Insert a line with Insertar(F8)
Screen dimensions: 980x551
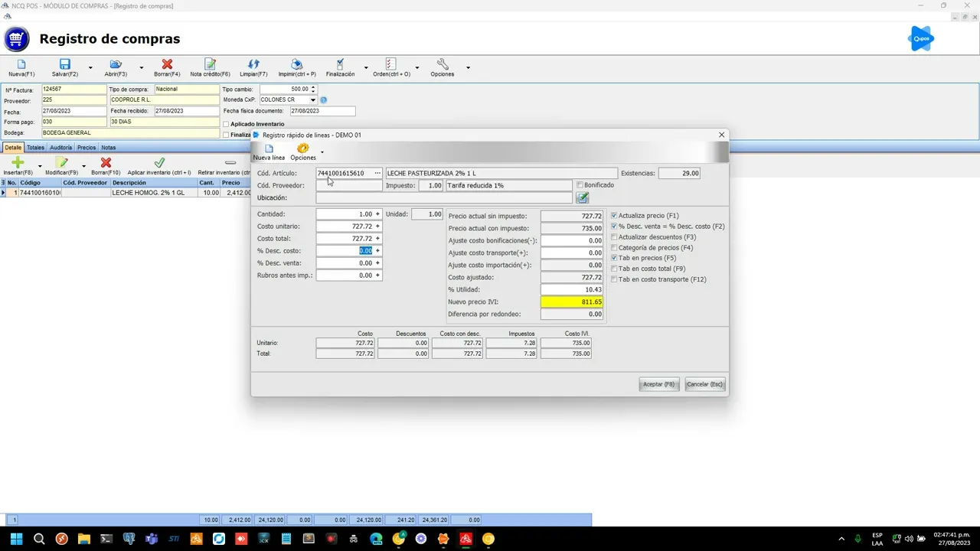tap(18, 167)
